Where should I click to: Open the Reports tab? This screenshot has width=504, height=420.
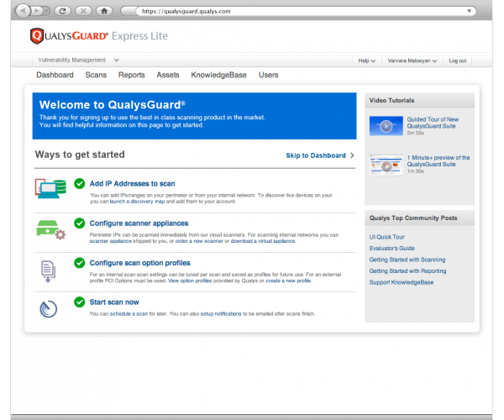point(132,75)
